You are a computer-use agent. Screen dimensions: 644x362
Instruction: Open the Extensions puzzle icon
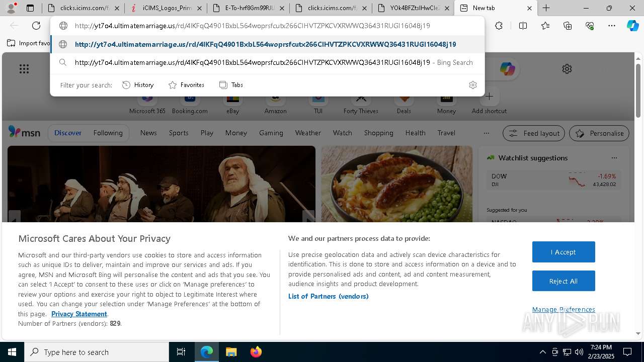tap(499, 26)
